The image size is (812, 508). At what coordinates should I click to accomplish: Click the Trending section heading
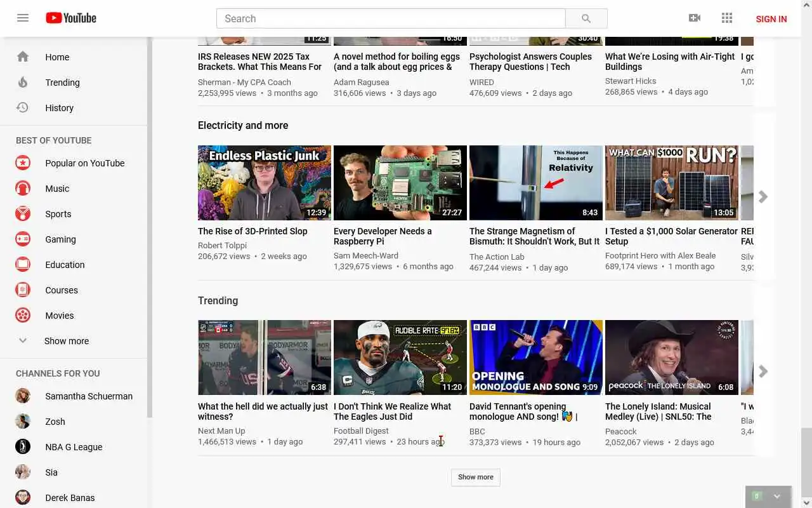[218, 300]
